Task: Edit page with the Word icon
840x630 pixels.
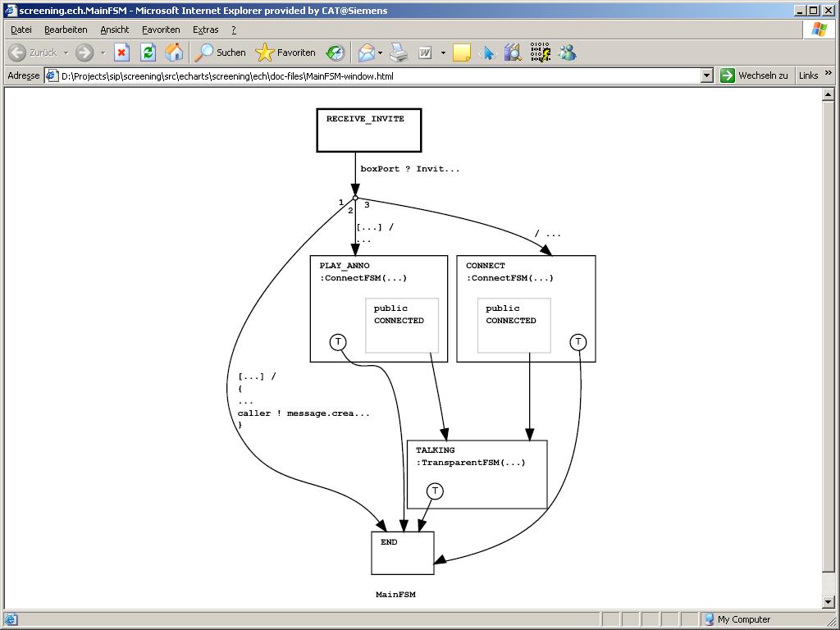Action: point(425,52)
